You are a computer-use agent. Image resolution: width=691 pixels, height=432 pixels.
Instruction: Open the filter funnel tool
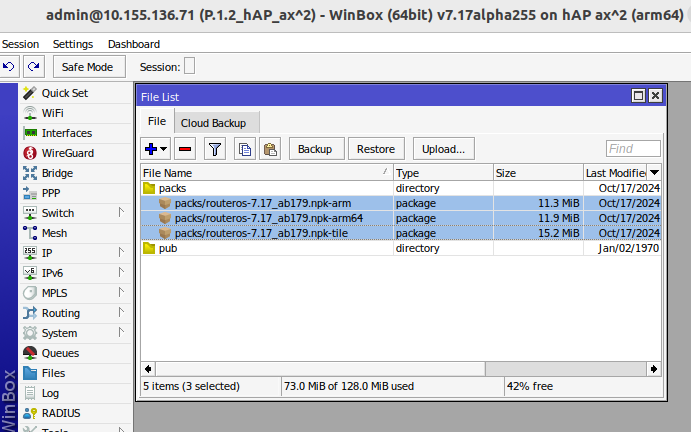tap(215, 149)
